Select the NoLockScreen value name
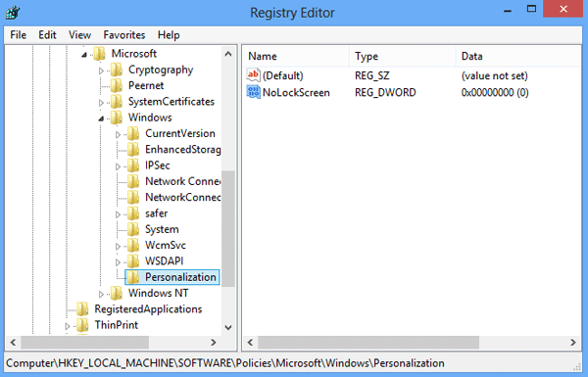 (x=296, y=93)
